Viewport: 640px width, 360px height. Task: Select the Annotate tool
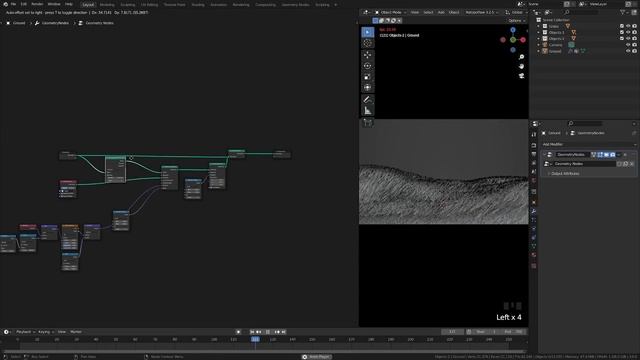pyautogui.click(x=367, y=100)
